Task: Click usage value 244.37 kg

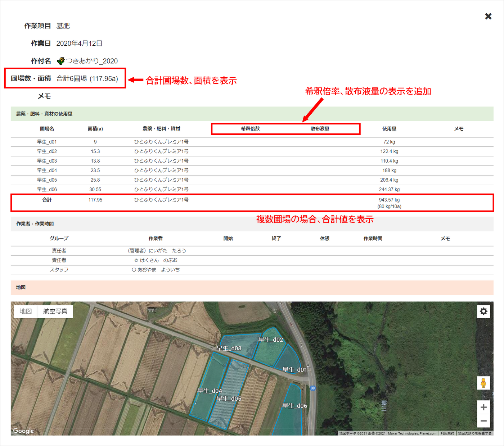Action: coord(389,190)
